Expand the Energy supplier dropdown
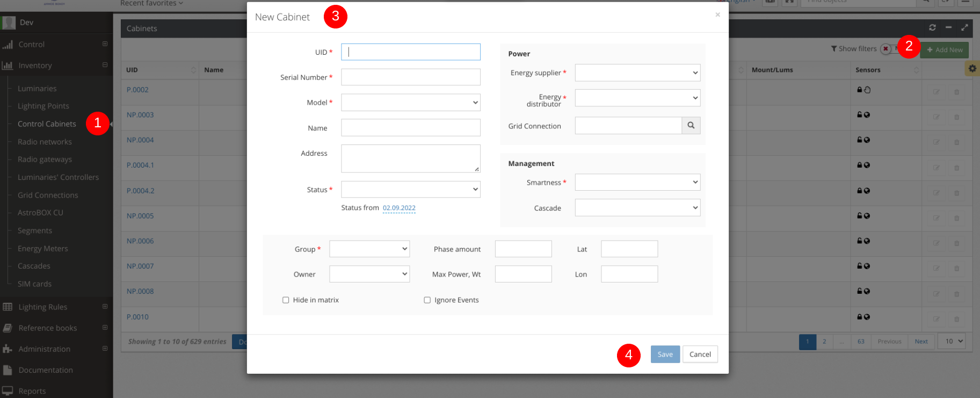980x398 pixels. tap(637, 73)
